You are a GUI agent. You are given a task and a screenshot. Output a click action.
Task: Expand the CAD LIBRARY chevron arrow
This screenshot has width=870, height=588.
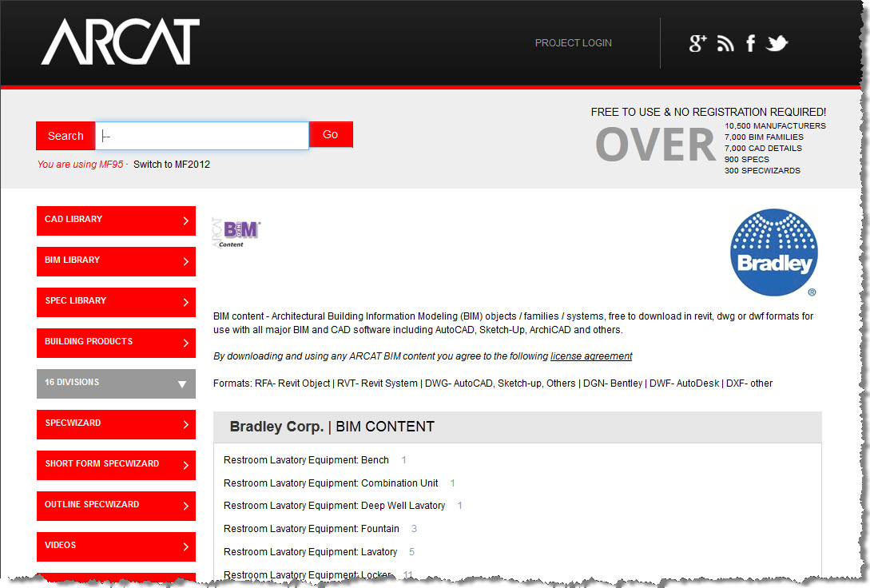pos(186,220)
